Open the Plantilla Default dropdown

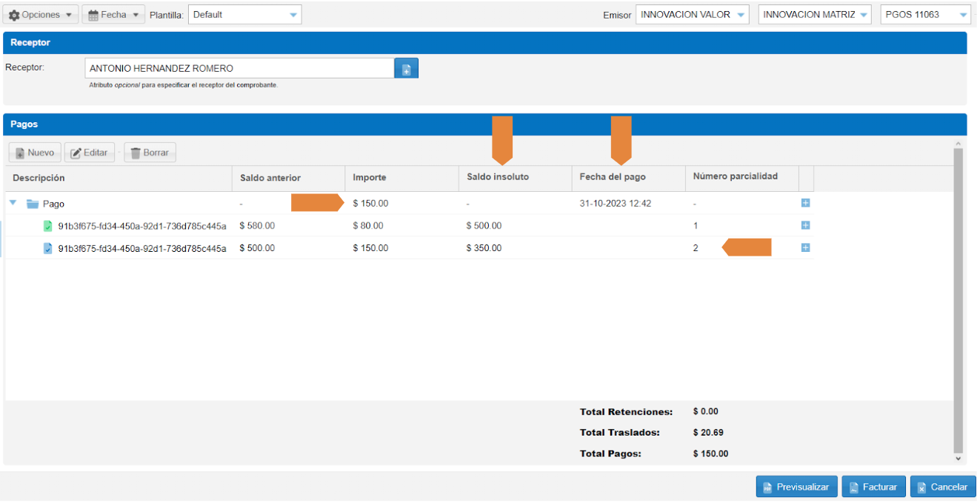244,15
